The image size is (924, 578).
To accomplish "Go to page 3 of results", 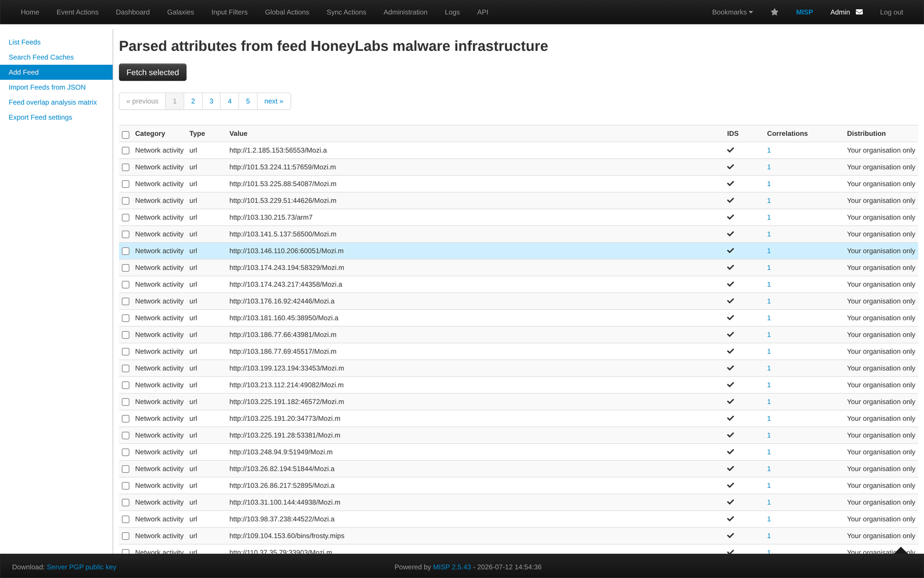I will coord(211,101).
